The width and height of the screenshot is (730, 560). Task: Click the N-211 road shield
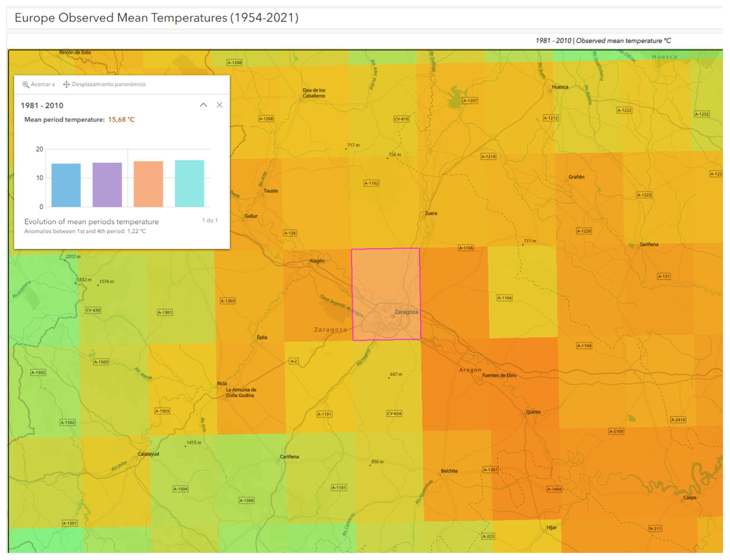click(655, 528)
